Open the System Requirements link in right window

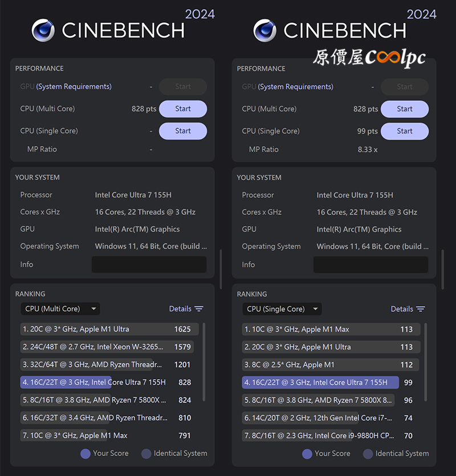coord(295,87)
